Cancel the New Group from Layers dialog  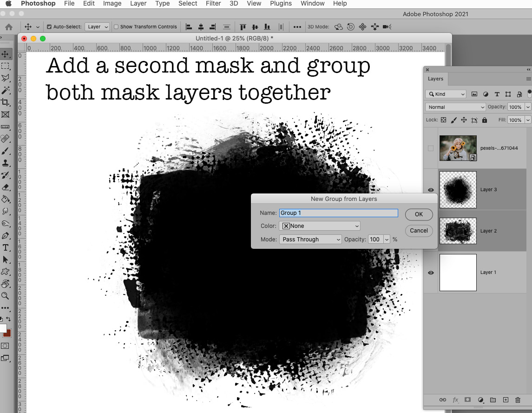click(x=419, y=231)
